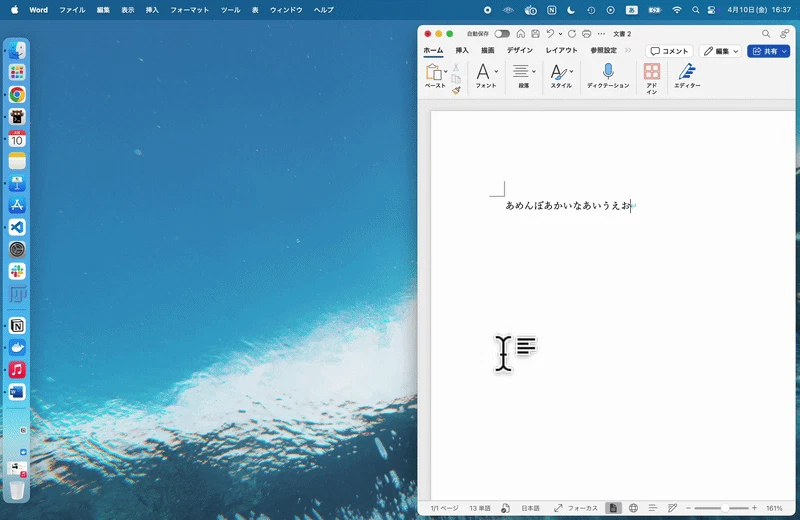Zoom out with the minus button
Image resolution: width=800 pixels, height=520 pixels.
(x=688, y=508)
